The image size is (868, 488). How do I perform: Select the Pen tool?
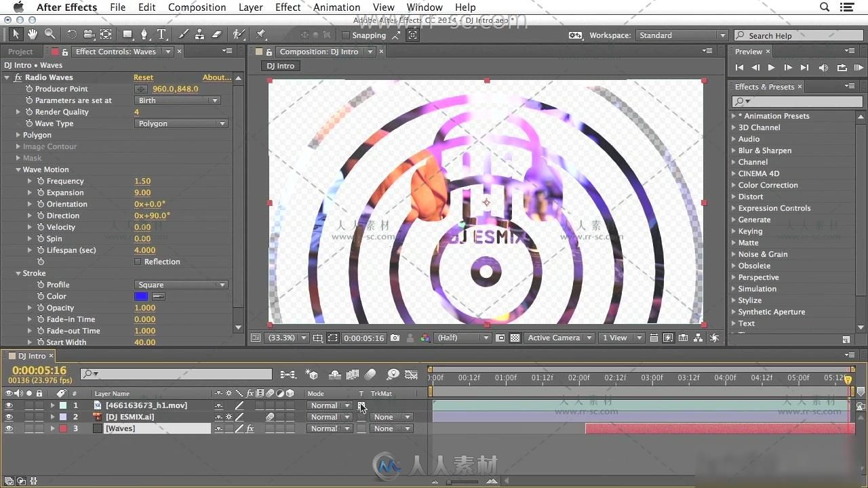[144, 35]
